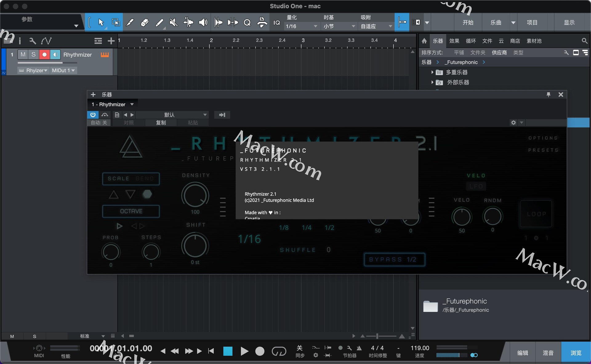The width and height of the screenshot is (591, 364).
Task: Switch to the 商店 browser tab
Action: 515,41
